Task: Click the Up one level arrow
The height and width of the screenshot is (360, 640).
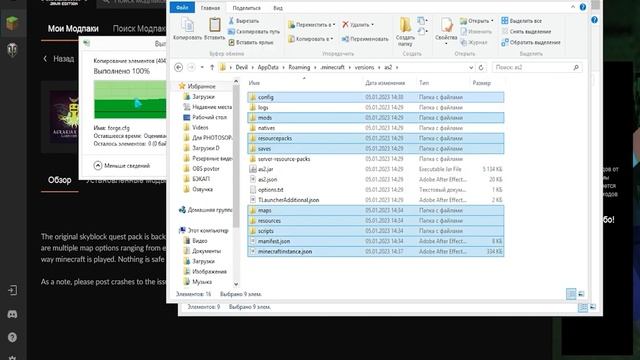Action: pos(212,67)
